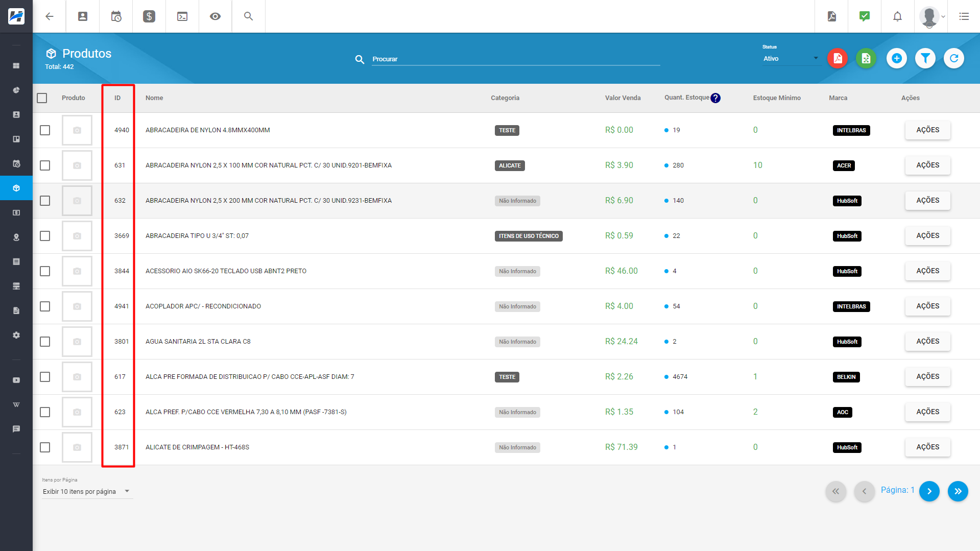Tick checkbox for ALICATE DE CRIMPAGEM row
The height and width of the screenshot is (551, 980).
(x=45, y=447)
